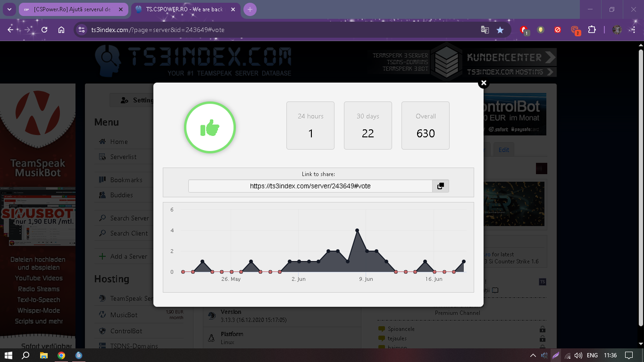Go to browser home page
The width and height of the screenshot is (644, 362).
[x=61, y=30]
